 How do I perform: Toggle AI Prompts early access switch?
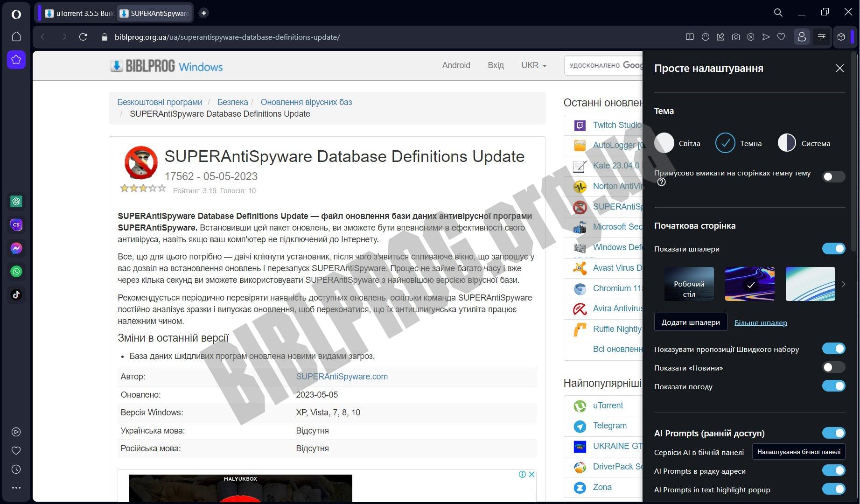pos(833,433)
